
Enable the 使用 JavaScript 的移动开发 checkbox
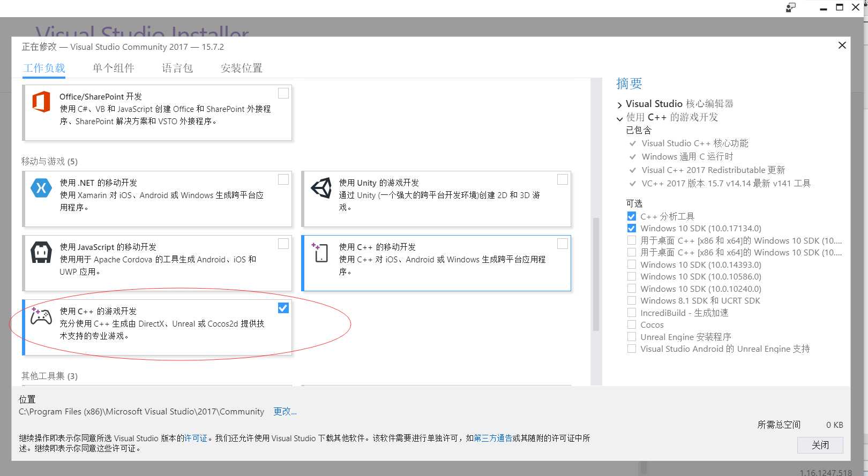(x=283, y=244)
